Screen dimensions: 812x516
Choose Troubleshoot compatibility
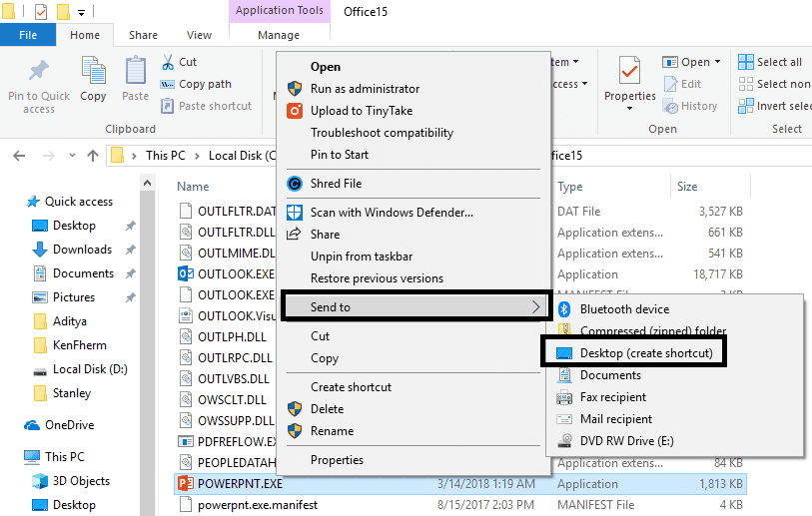(382, 133)
